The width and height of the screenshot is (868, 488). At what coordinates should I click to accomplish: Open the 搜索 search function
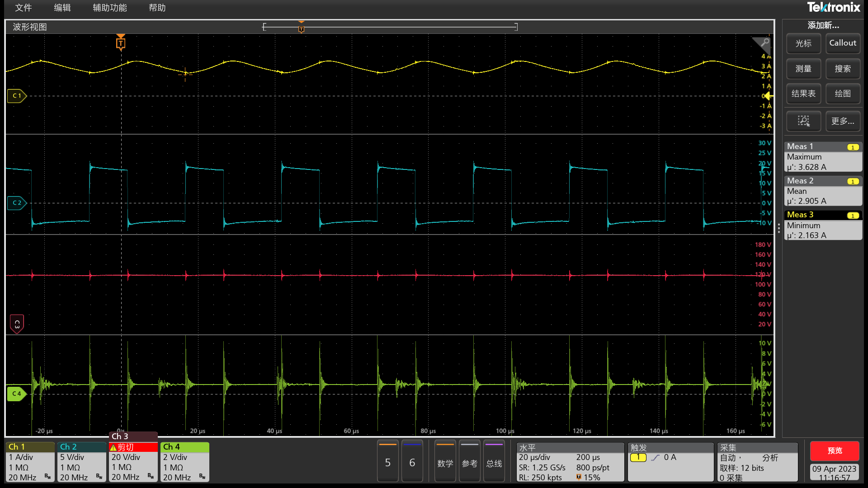coord(843,69)
